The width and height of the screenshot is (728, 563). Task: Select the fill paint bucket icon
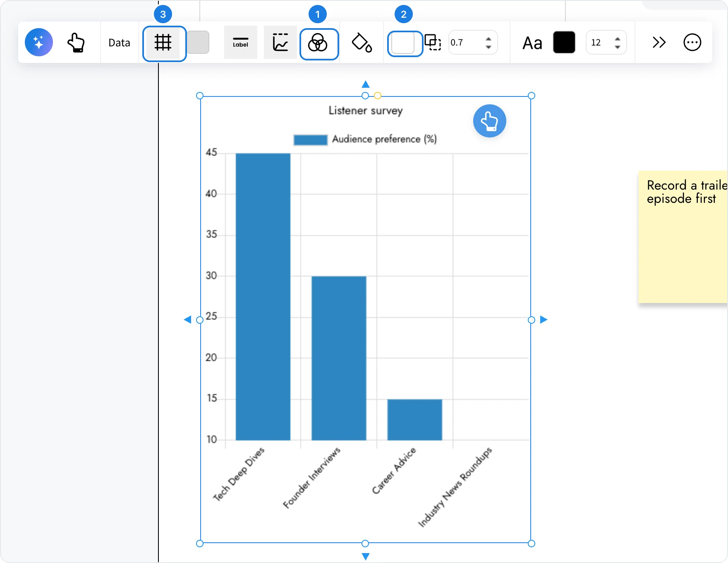pyautogui.click(x=362, y=42)
